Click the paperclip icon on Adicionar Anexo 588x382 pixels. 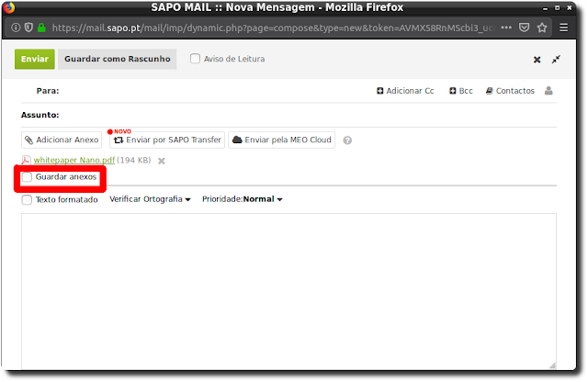coord(28,140)
